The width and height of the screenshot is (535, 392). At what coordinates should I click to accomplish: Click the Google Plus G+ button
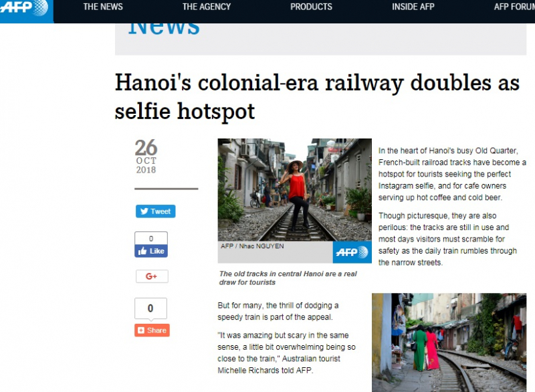152,276
